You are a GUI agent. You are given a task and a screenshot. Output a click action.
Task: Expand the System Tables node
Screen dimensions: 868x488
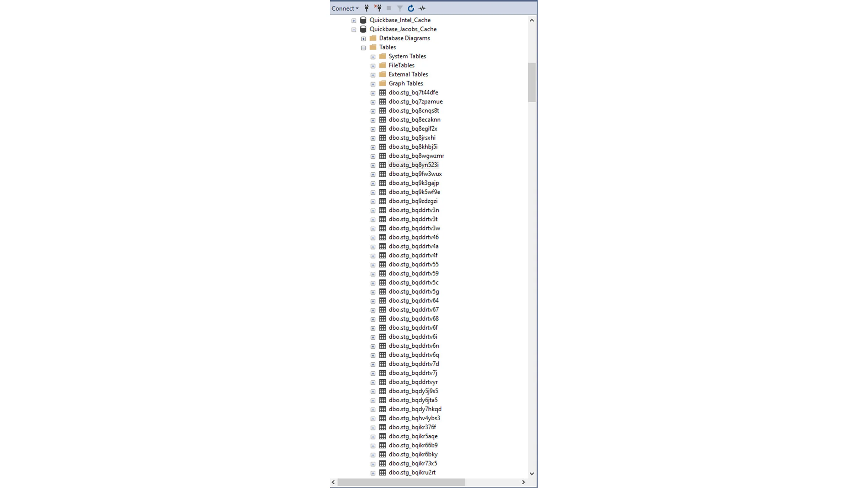(373, 56)
